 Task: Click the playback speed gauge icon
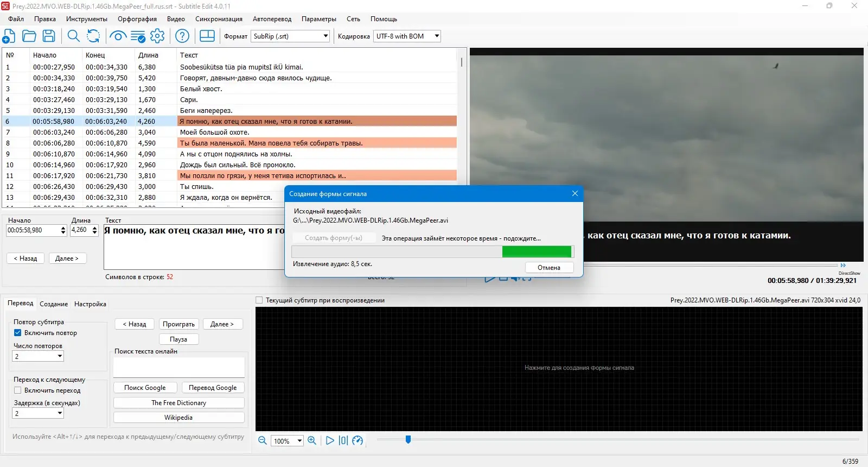coord(358,440)
